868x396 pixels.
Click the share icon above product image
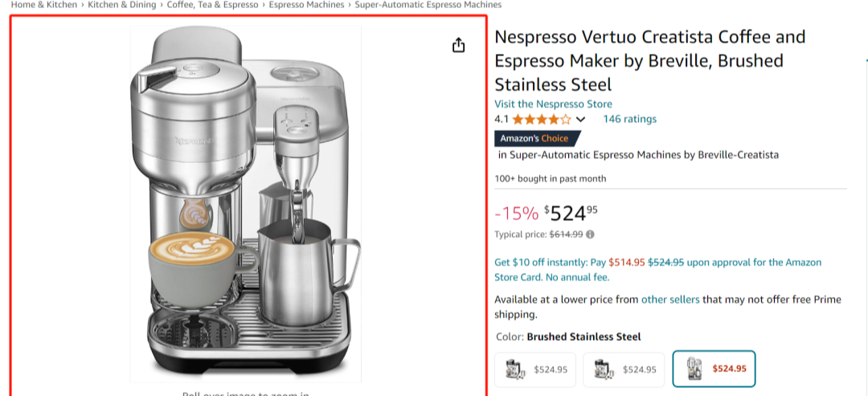(x=458, y=45)
